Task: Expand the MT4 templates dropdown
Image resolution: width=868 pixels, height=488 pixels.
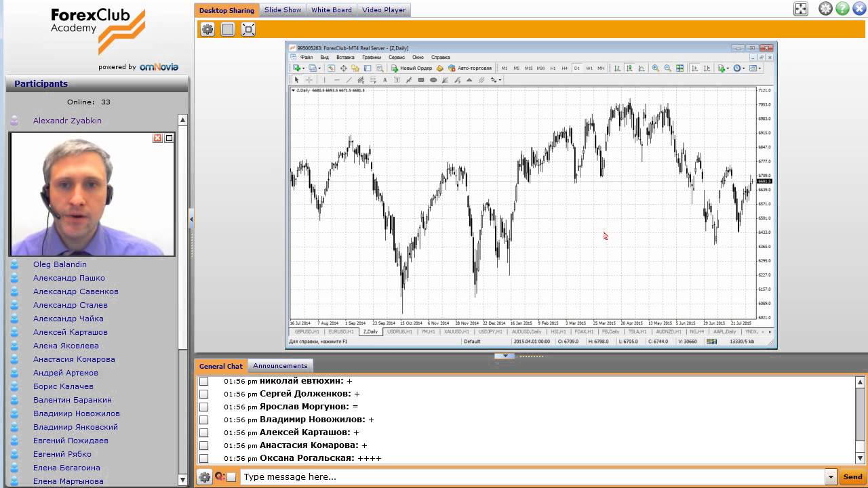Action: pos(760,68)
